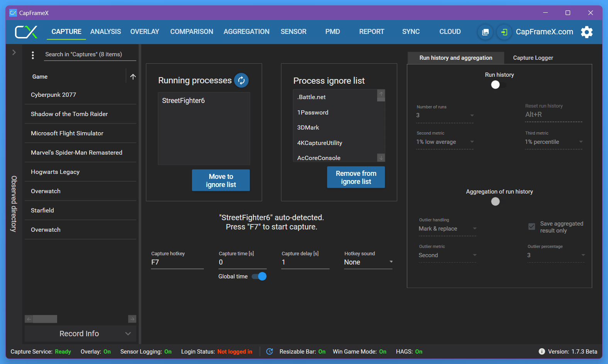Screen dimensions: 608x364
Task: Open the REPORT tab
Action: (372, 32)
